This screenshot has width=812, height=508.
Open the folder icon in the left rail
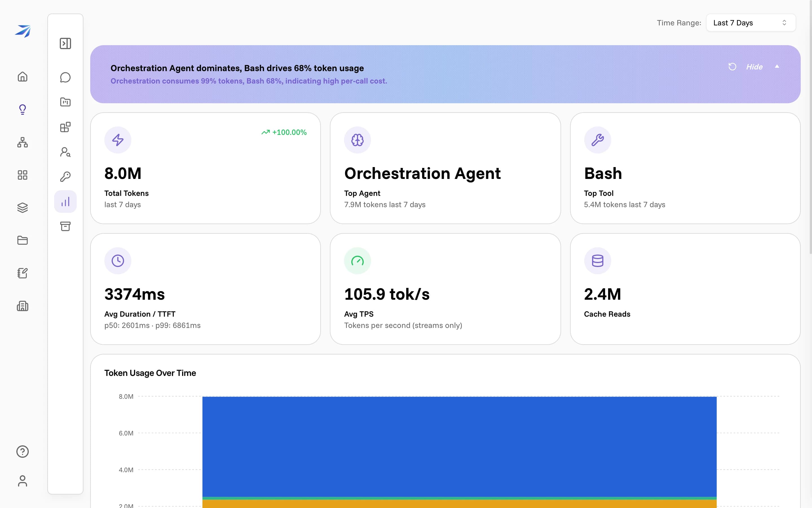23,240
